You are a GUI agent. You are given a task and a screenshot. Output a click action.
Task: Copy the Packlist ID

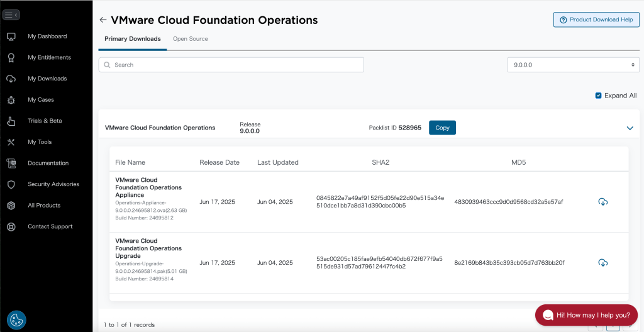tap(442, 128)
